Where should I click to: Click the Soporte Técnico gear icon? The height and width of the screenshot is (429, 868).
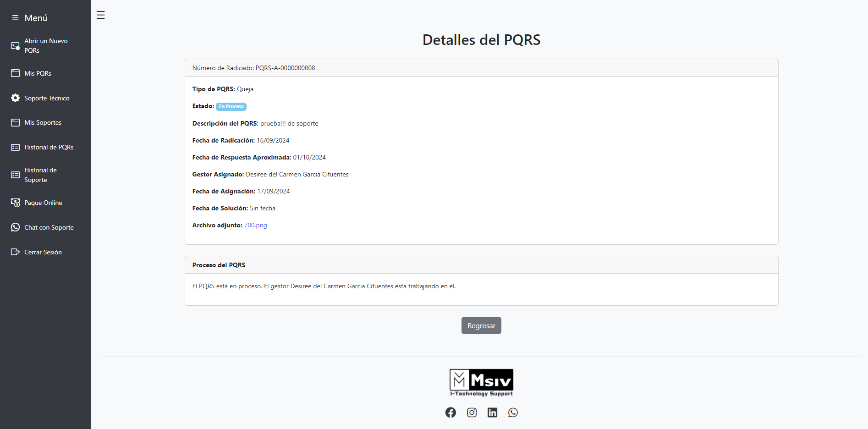tap(15, 98)
